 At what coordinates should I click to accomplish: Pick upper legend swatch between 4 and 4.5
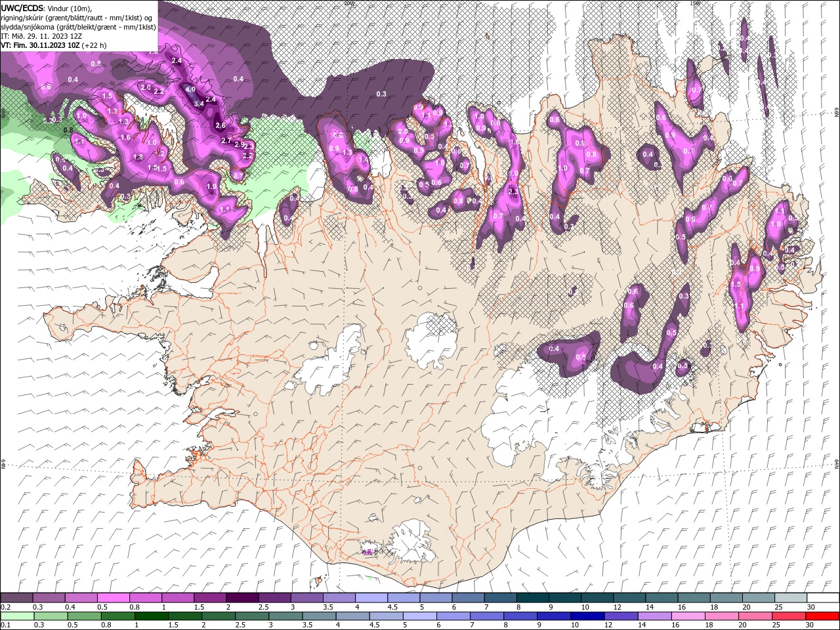pyautogui.click(x=370, y=598)
